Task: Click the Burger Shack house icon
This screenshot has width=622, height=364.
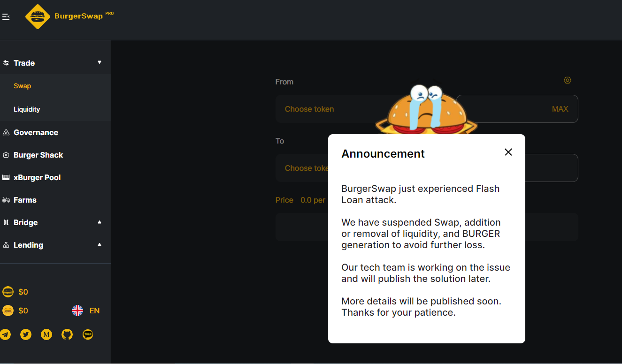Action: (6, 155)
